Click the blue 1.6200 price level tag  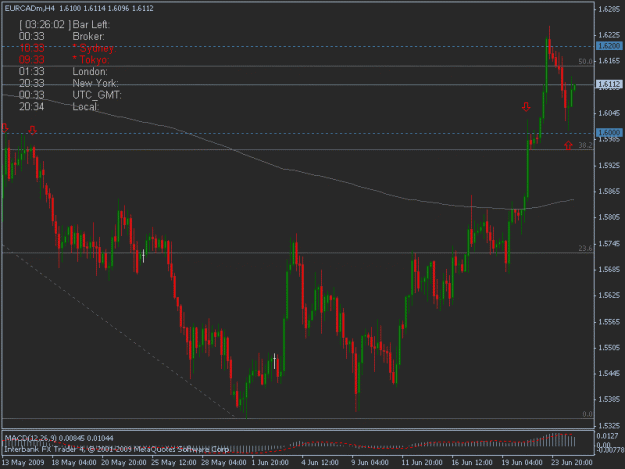pyautogui.click(x=609, y=46)
